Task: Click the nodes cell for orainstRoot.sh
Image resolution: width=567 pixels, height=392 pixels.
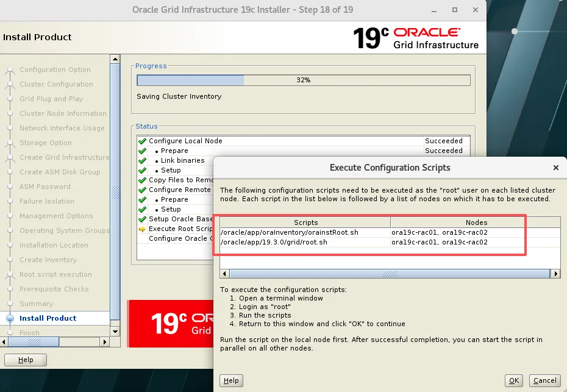Action: 476,232
